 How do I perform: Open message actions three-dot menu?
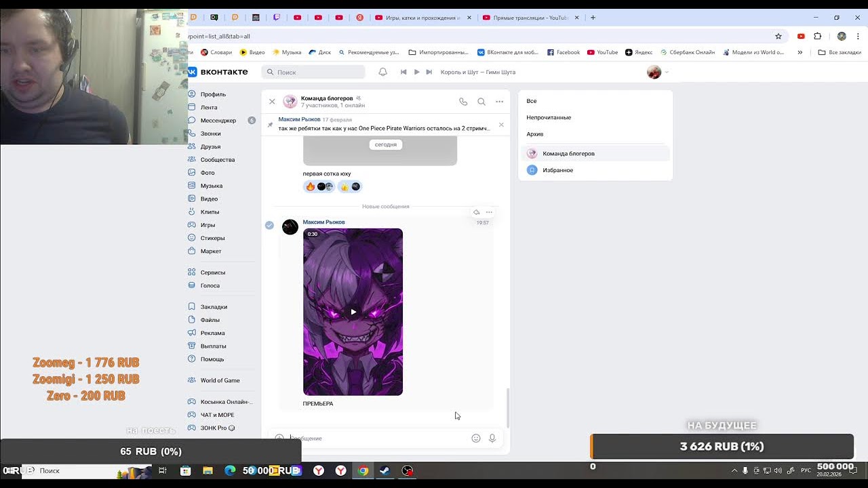[x=489, y=212]
